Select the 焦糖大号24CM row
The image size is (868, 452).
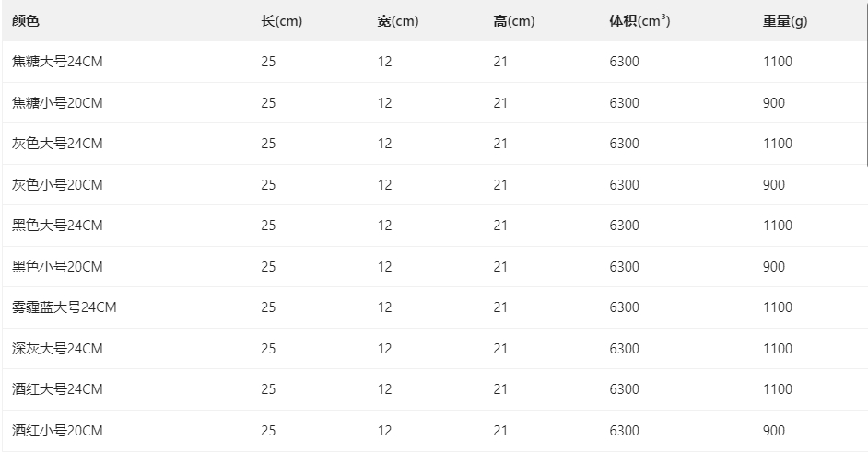click(434, 62)
